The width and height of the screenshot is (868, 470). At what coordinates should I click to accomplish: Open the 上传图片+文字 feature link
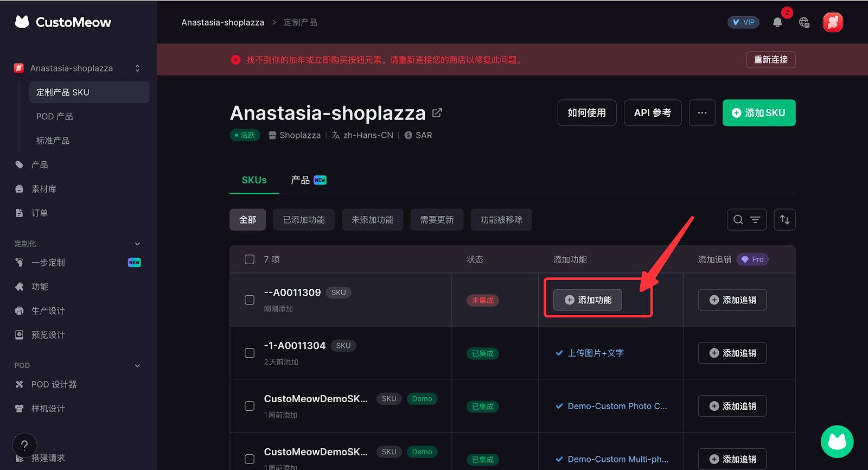click(x=595, y=353)
